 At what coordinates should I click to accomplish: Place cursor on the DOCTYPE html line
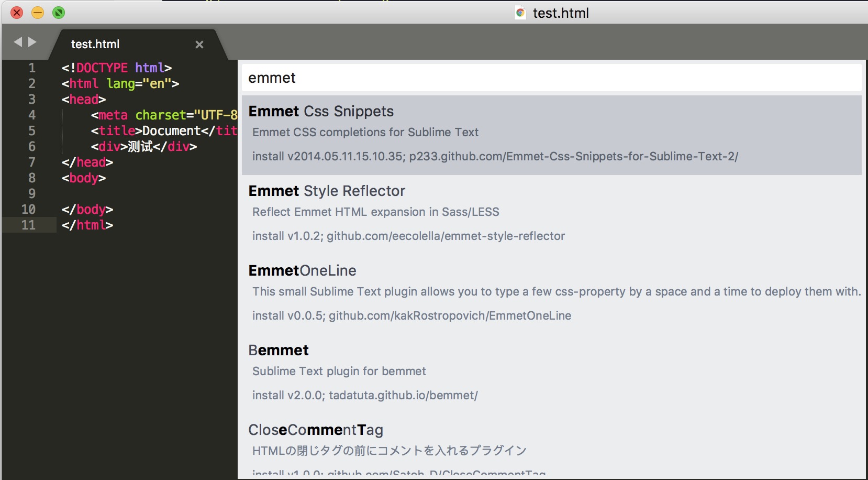pyautogui.click(x=117, y=68)
